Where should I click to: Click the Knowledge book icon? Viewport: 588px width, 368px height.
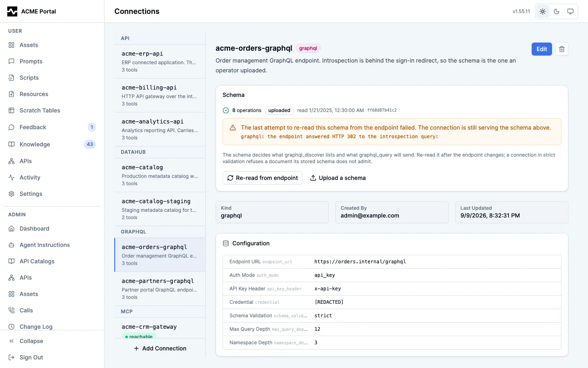point(11,144)
